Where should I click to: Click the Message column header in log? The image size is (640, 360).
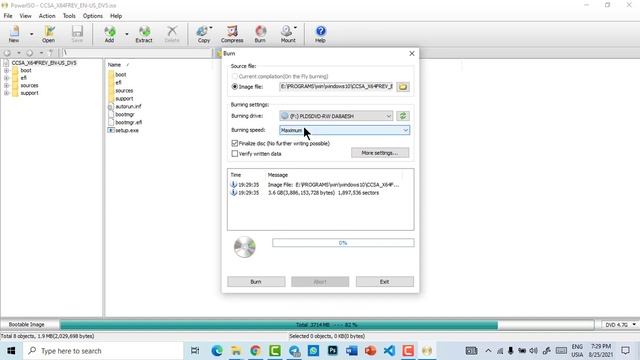click(x=278, y=175)
